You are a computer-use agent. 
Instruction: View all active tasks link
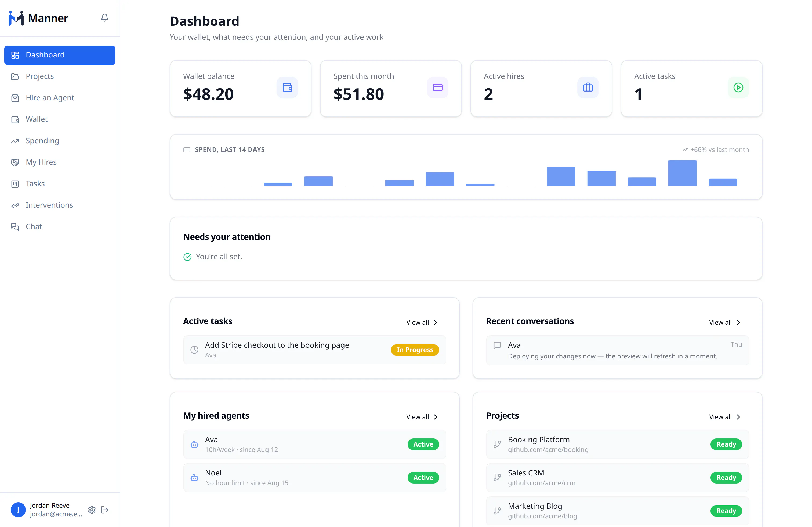[422, 323]
